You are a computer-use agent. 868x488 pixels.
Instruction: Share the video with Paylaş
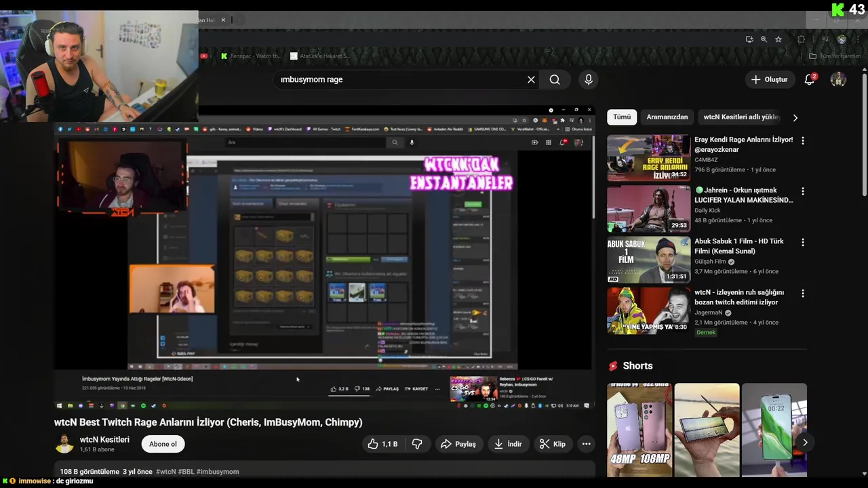click(458, 444)
